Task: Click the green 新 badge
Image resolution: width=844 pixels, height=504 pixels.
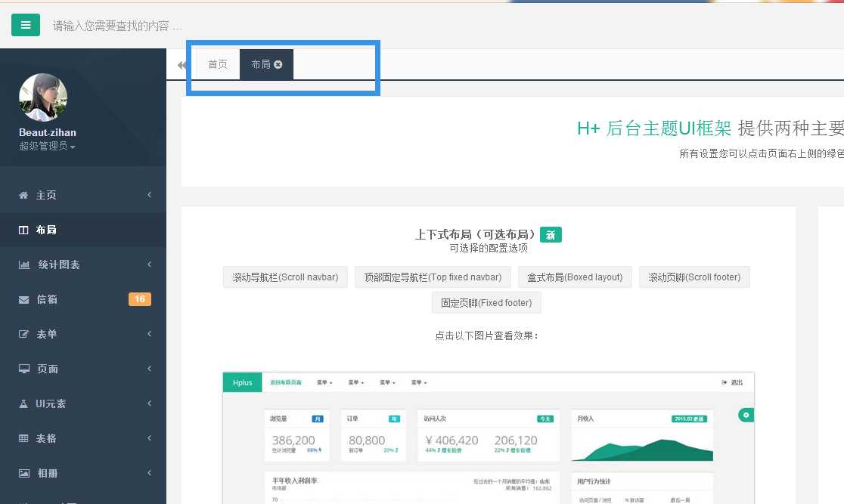Action: 551,235
